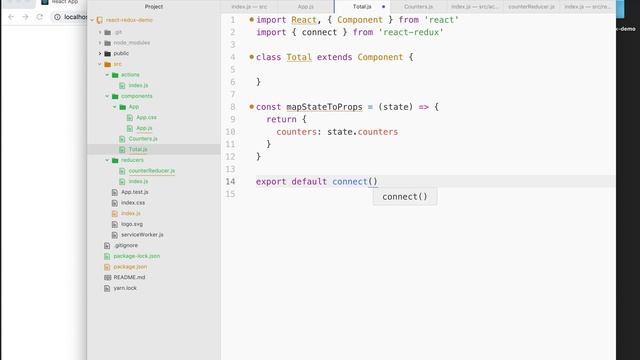Click the browser back arrow
640x360 pixels.
[11, 17]
